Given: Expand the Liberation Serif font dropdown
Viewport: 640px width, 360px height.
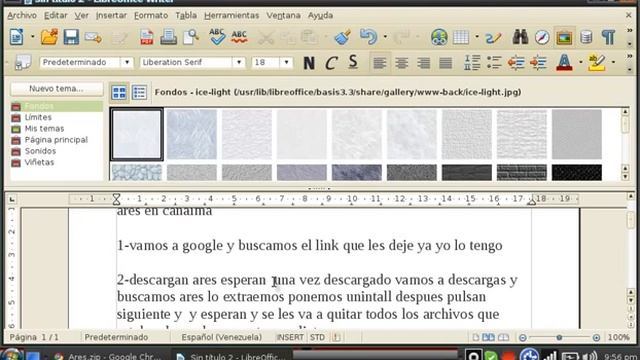Looking at the screenshot, I should click(239, 62).
